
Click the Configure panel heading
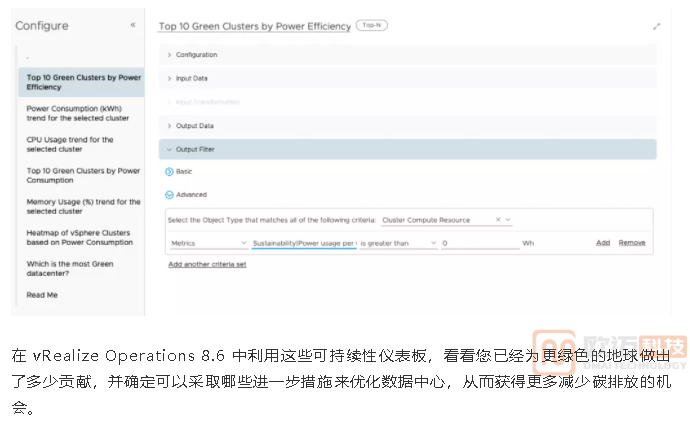click(x=42, y=26)
